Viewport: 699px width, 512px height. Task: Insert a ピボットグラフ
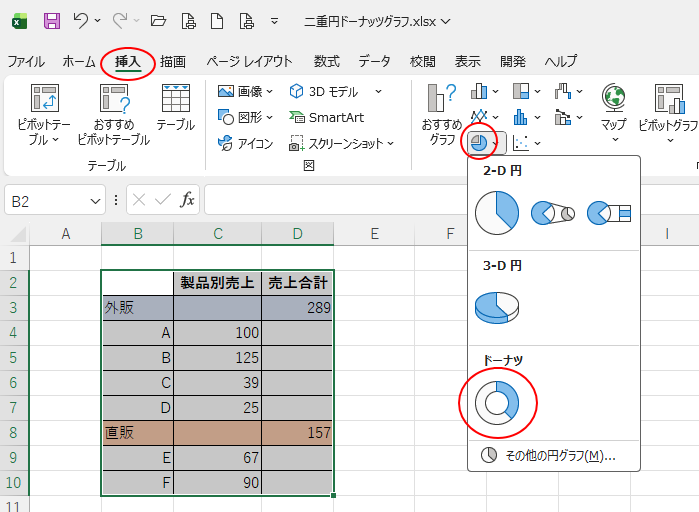667,112
